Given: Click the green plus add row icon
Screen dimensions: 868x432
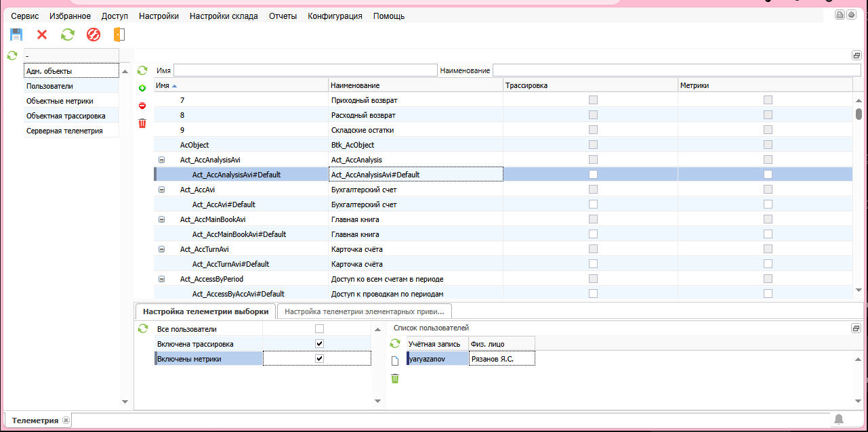Looking at the screenshot, I should (142, 88).
